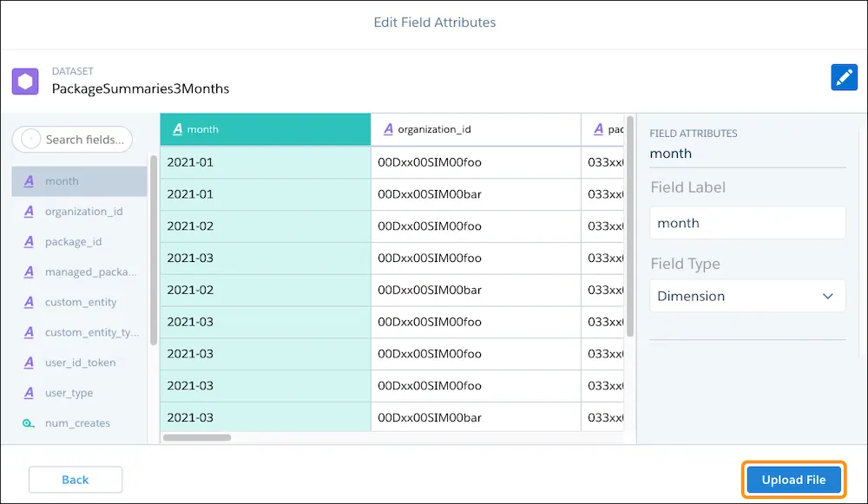
Task: Click the table horizontal scrollbar thumb
Action: click(197, 437)
